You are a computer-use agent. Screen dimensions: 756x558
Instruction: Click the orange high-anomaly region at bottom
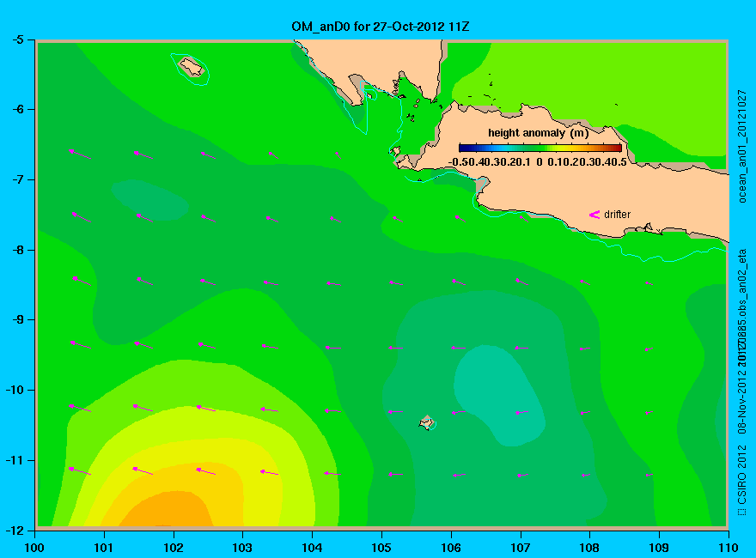(167, 508)
